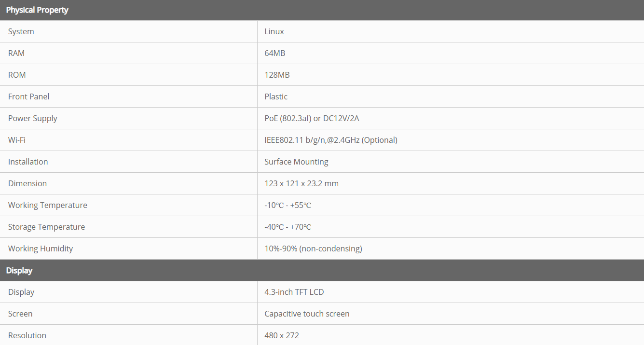Click the PoE (802.3af) or DC12V/2A text
This screenshot has height=345, width=644.
point(312,119)
